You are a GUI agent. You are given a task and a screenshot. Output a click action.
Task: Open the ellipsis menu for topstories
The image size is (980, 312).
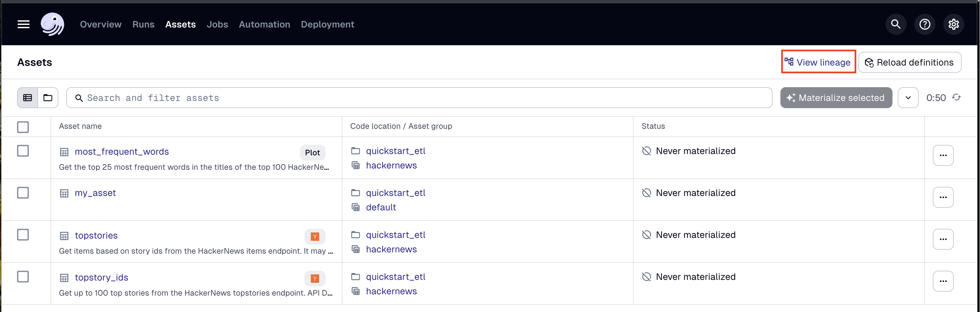(x=944, y=239)
